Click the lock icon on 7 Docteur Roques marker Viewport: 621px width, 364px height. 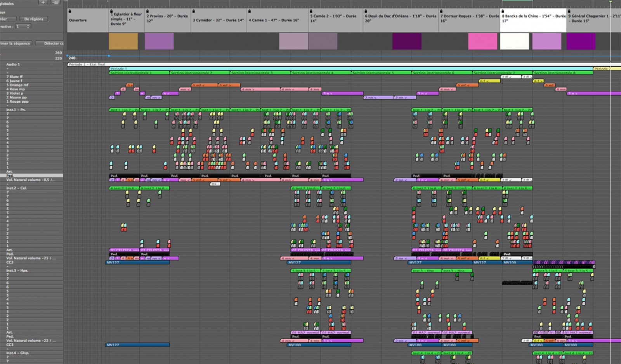pyautogui.click(x=441, y=11)
